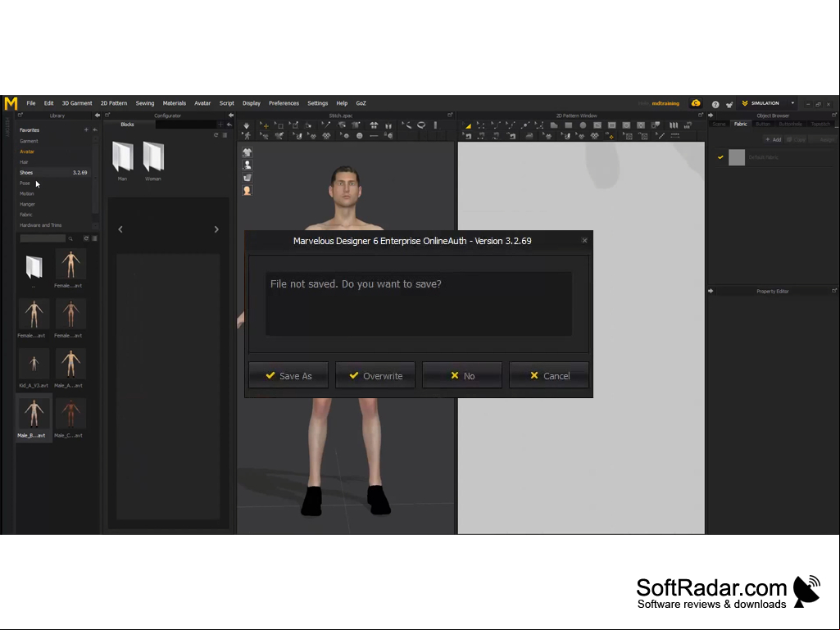Open the Sewing menu

144,103
